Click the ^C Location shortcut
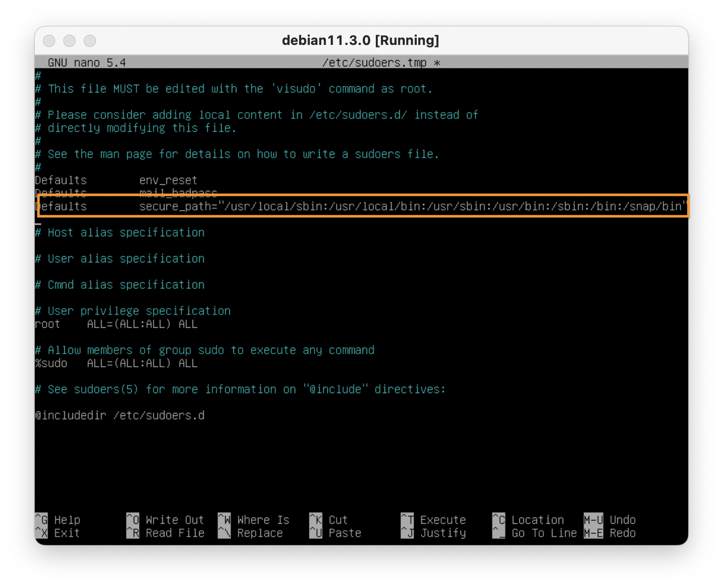Screen dimensions: 723x588 pyautogui.click(x=528, y=520)
